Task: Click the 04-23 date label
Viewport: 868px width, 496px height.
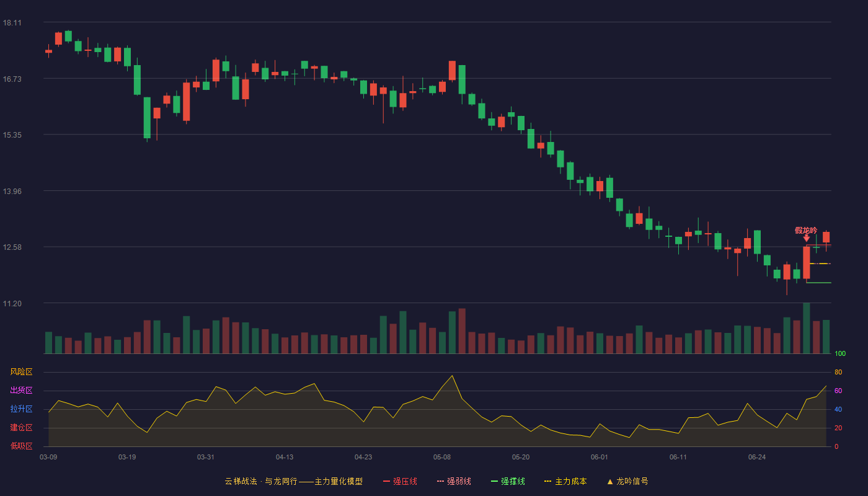Action: pyautogui.click(x=363, y=457)
